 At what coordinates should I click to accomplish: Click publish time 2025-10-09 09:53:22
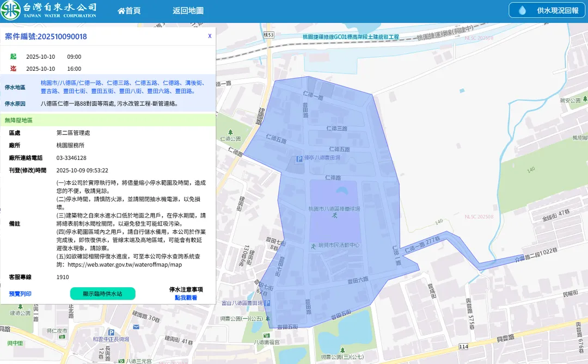[x=82, y=170]
